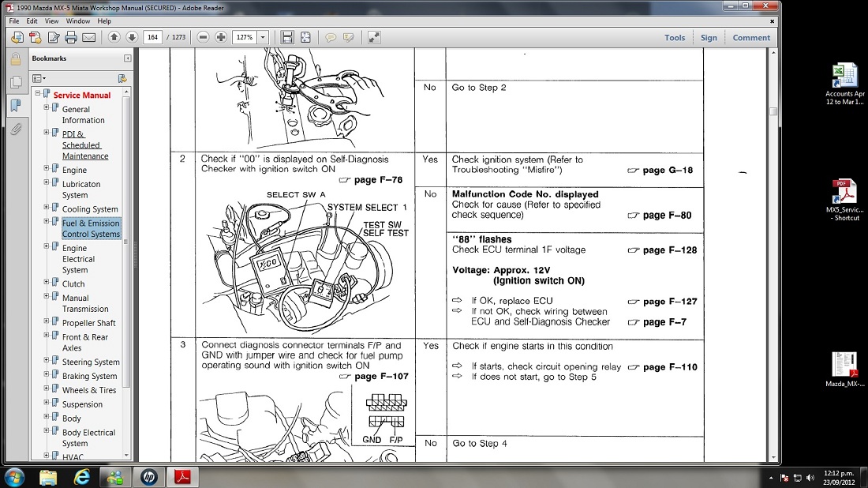868x488 pixels.
Task: Select Accounts Apr 12 Excel desktop shortcut
Action: point(845,84)
